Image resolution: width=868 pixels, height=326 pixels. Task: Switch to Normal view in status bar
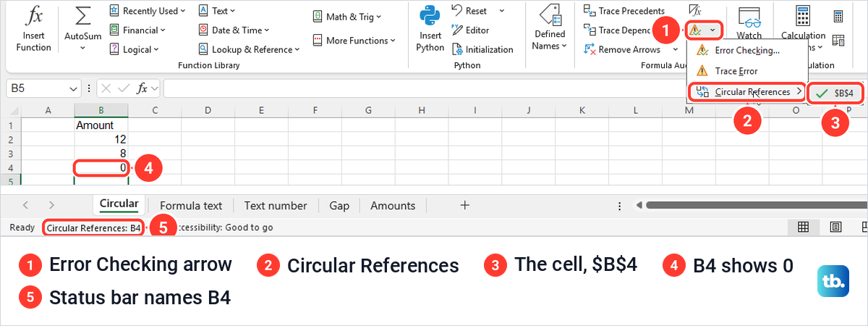point(803,227)
